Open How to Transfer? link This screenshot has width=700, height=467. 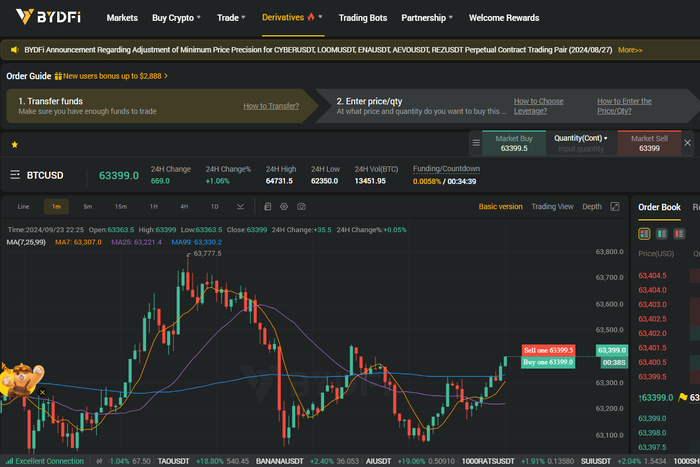[x=271, y=106]
